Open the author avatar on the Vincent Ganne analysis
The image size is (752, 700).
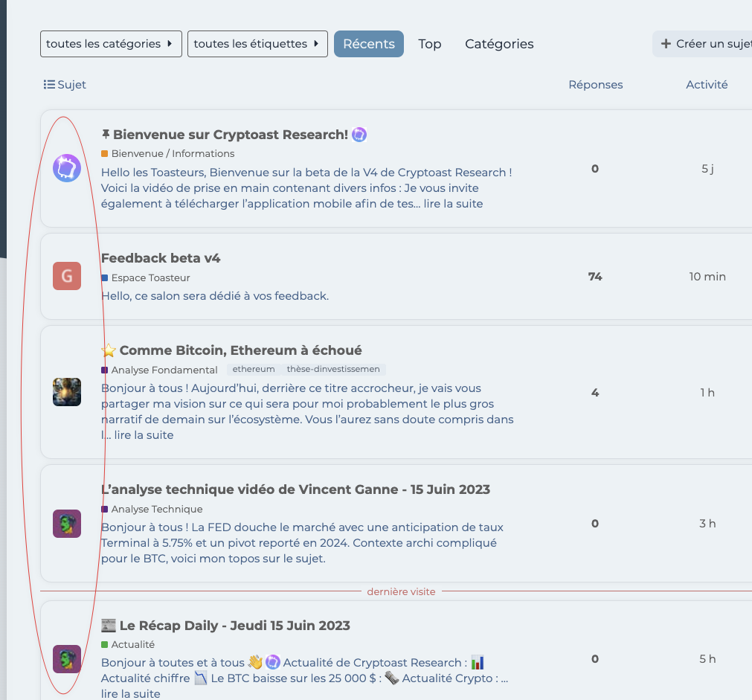(67, 524)
